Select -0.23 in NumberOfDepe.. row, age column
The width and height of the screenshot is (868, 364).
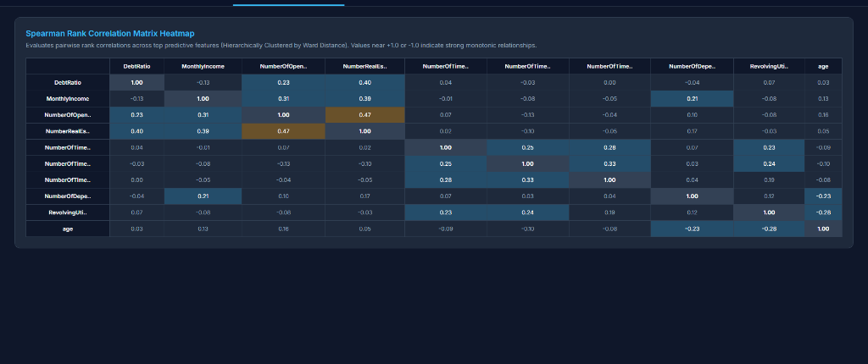point(823,196)
